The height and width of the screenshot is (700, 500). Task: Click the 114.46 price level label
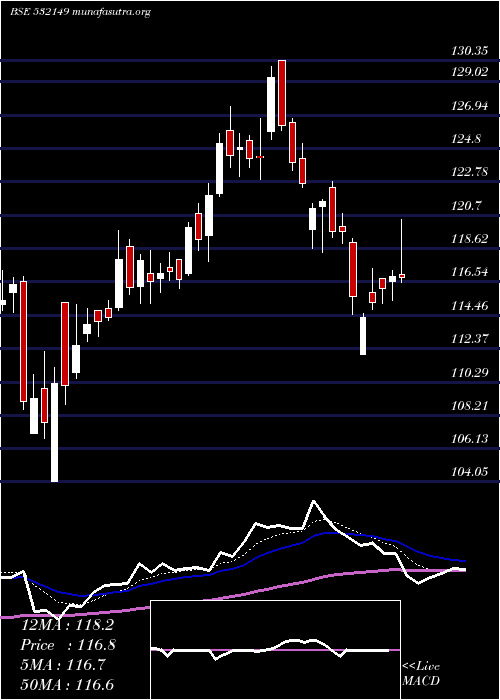click(x=469, y=306)
